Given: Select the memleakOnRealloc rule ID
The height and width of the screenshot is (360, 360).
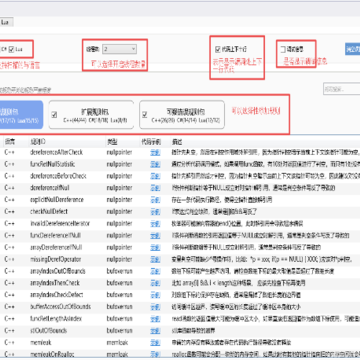Looking at the screenshot, I should (x=52, y=354).
